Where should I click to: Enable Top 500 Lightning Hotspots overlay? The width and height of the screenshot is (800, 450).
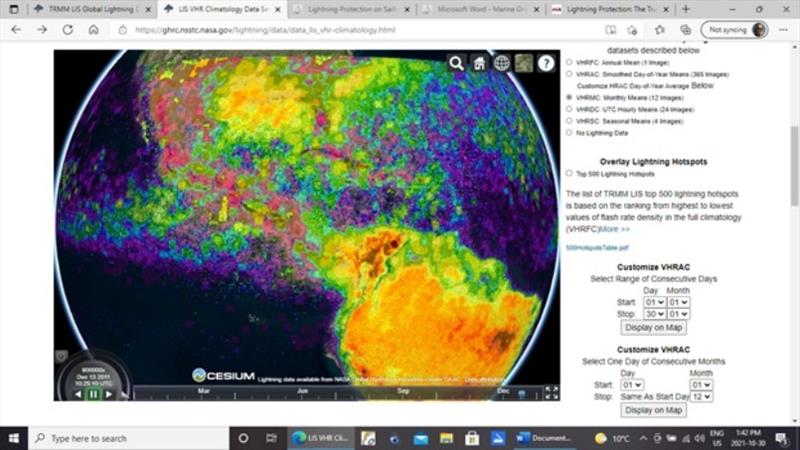(569, 173)
